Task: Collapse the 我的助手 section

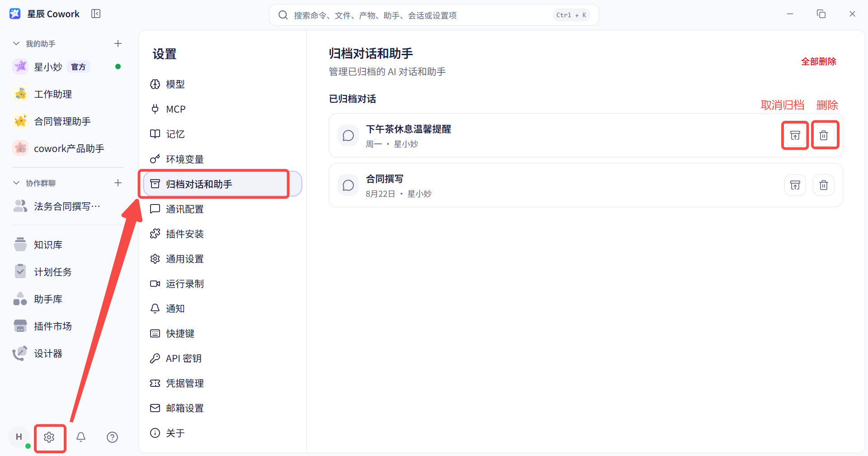Action: tap(16, 43)
